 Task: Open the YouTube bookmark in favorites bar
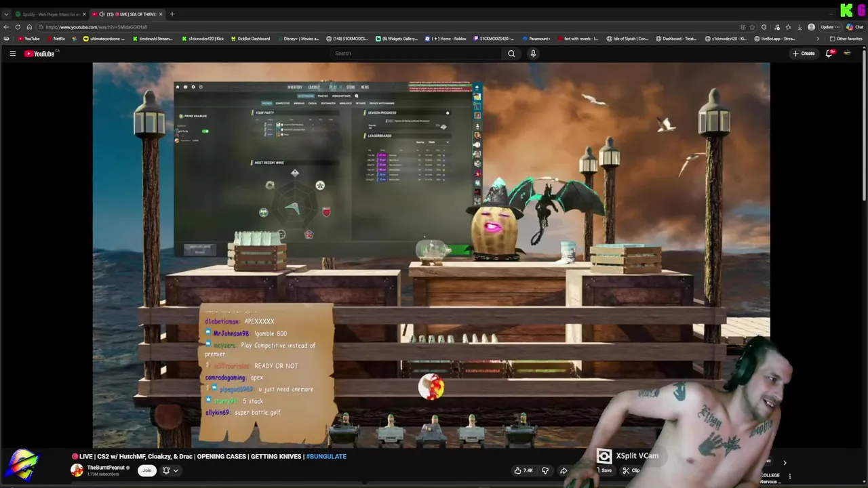[x=28, y=39]
